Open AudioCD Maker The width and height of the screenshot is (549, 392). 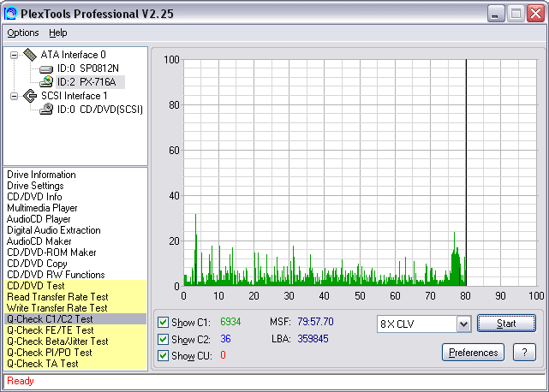[39, 241]
